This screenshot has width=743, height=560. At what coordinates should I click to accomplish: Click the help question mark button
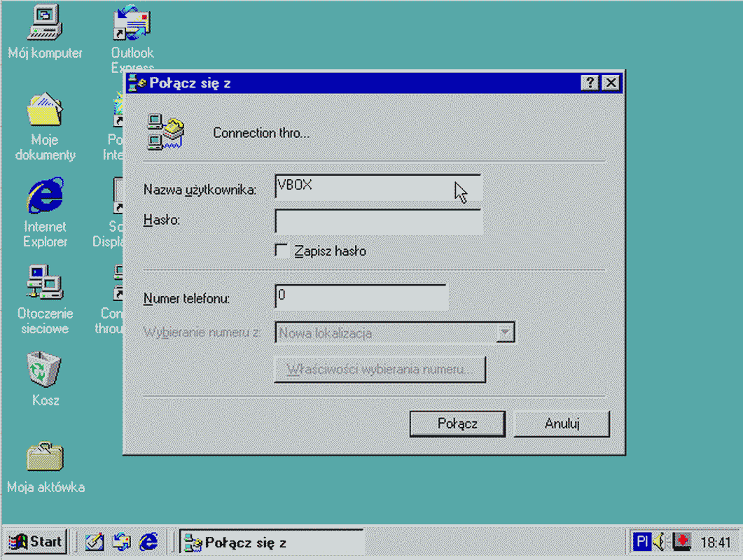pyautogui.click(x=590, y=83)
